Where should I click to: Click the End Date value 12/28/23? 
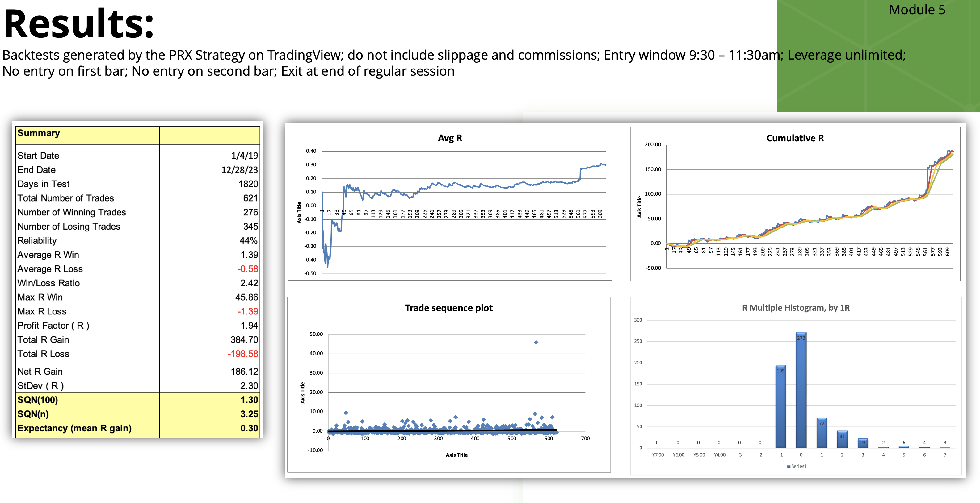[x=239, y=170]
